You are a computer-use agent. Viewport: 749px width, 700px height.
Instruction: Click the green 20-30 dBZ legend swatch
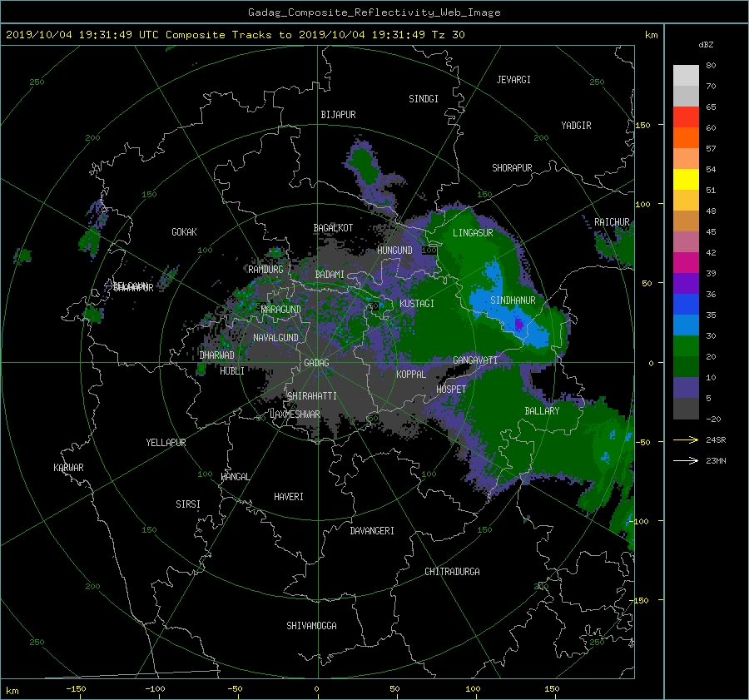[x=686, y=346]
